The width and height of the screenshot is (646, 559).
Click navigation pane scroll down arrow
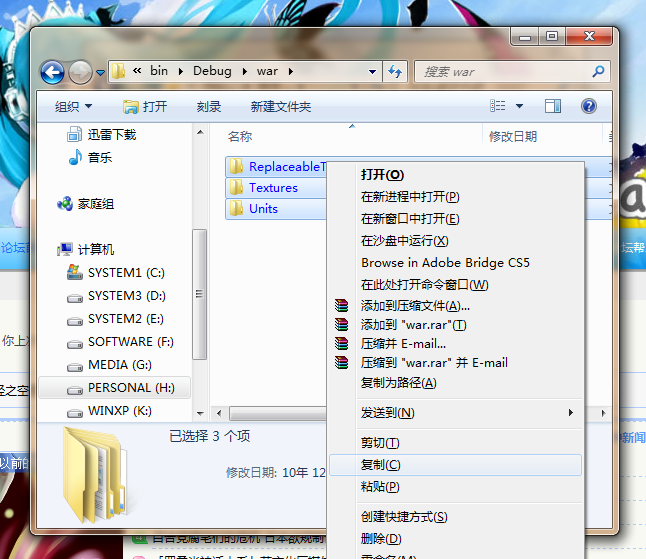point(200,413)
